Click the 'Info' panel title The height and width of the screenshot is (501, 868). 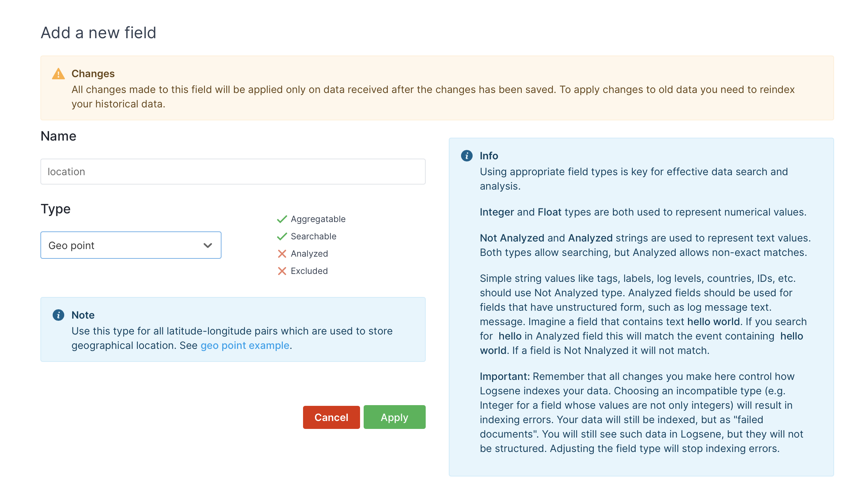(x=489, y=156)
